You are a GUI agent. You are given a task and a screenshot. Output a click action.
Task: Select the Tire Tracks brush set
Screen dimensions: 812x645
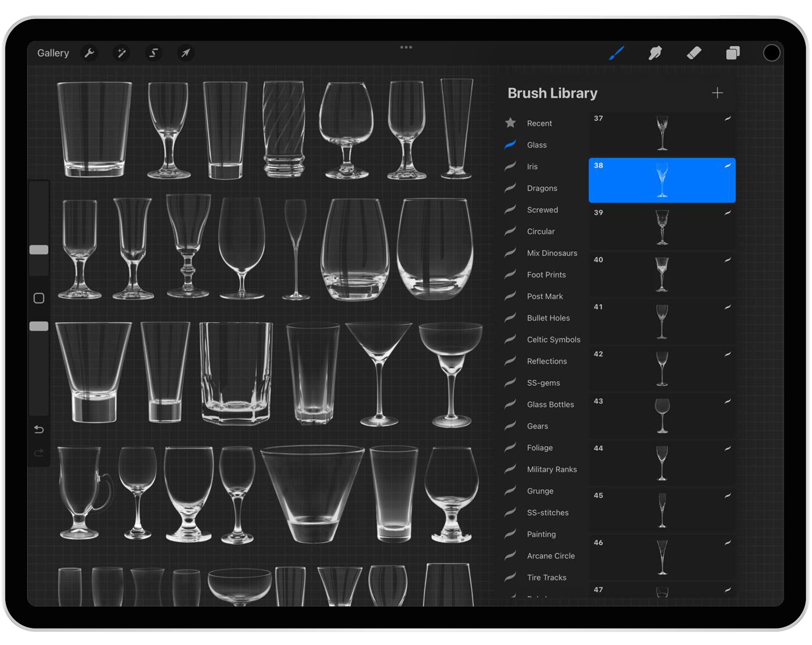546,577
